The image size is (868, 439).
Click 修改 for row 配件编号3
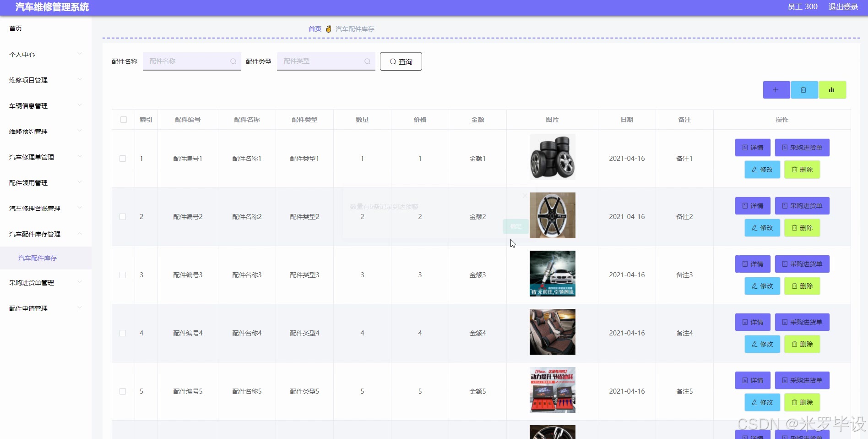762,286
